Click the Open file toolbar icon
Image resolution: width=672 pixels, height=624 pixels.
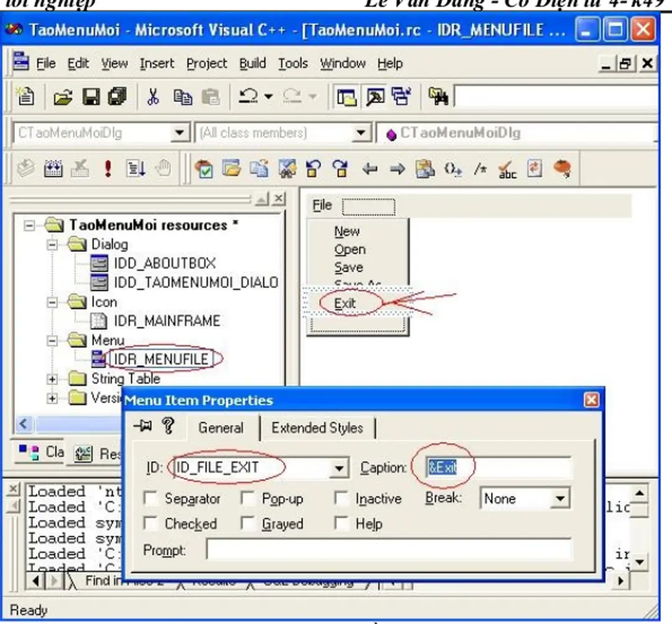point(62,97)
